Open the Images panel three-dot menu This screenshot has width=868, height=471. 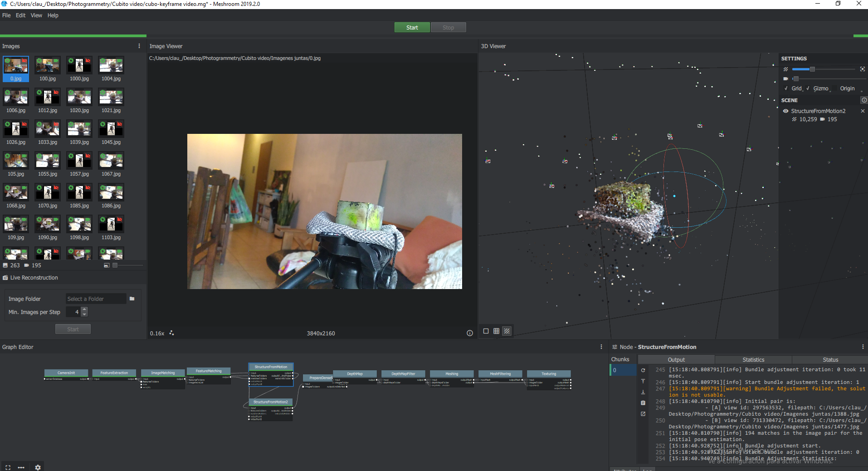point(139,46)
